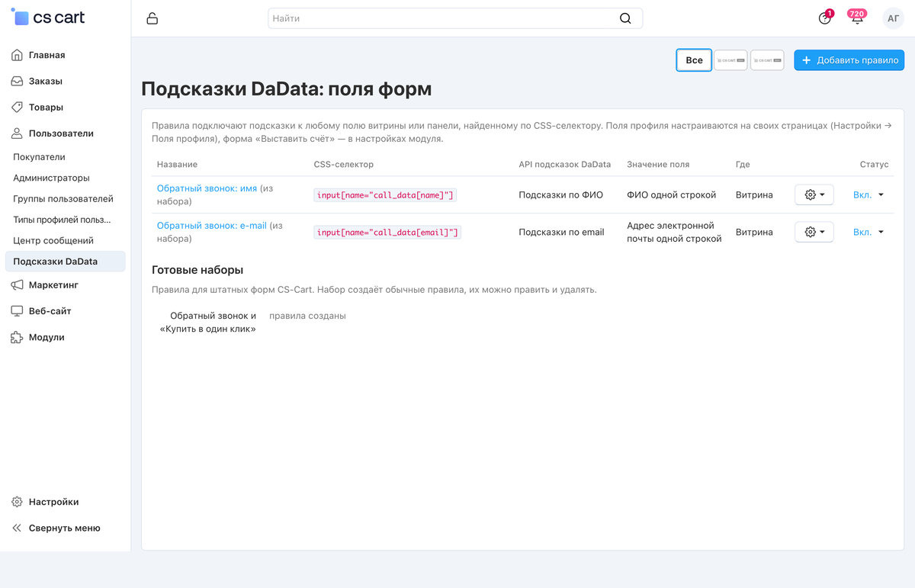Click the Настройки gear icon in sidebar
915x588 pixels.
point(18,502)
